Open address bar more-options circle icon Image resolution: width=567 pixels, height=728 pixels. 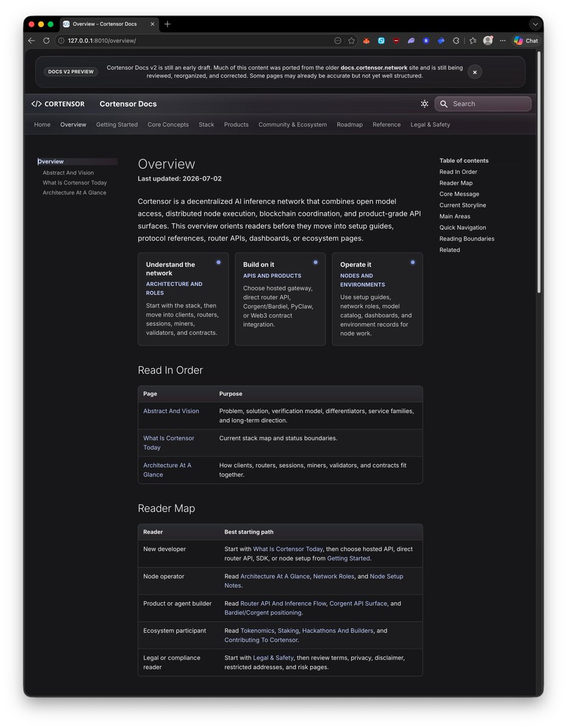coord(338,41)
